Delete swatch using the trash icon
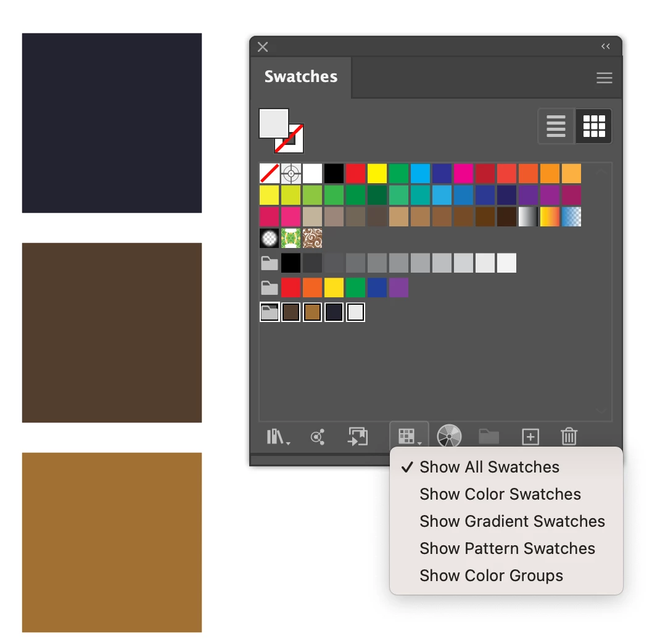Image resolution: width=660 pixels, height=644 pixels. [x=569, y=437]
